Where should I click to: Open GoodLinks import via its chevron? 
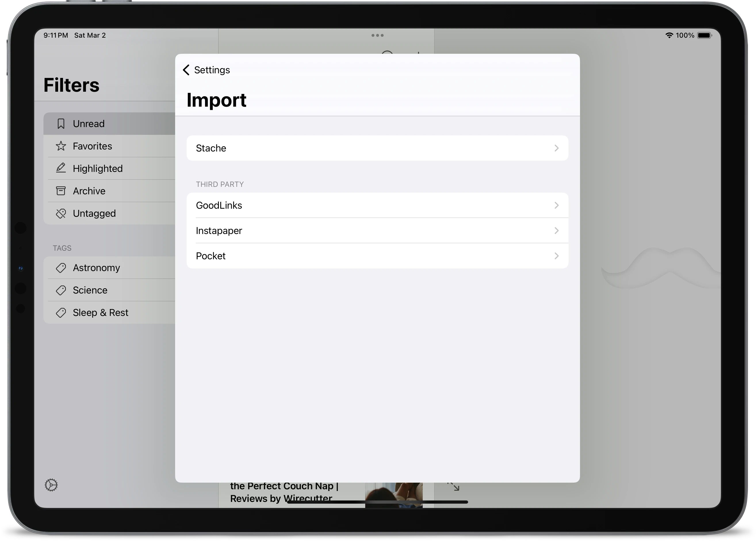tap(557, 205)
